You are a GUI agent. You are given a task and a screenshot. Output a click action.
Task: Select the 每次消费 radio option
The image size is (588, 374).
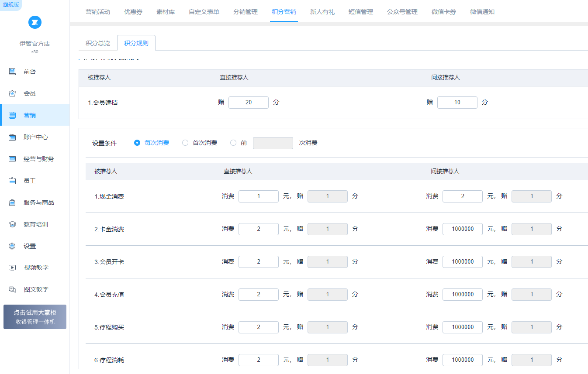point(137,143)
